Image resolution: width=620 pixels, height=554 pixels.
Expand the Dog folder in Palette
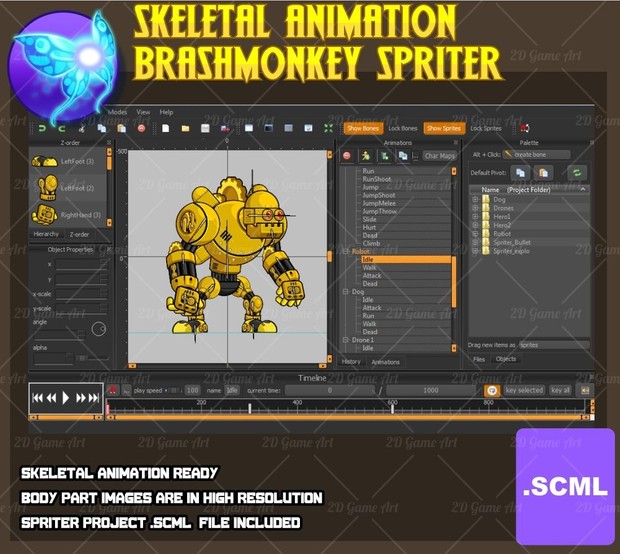(475, 199)
